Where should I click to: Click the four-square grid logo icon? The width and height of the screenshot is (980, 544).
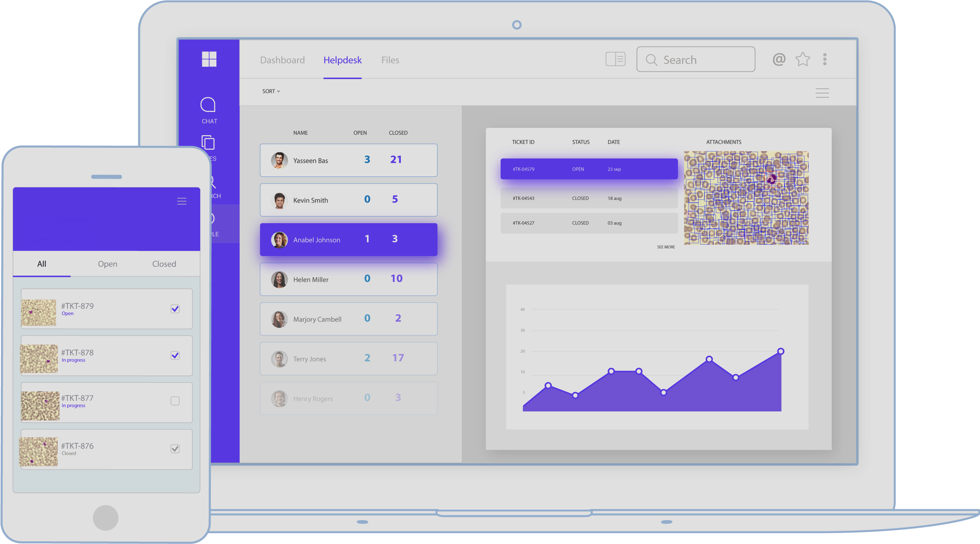click(209, 59)
